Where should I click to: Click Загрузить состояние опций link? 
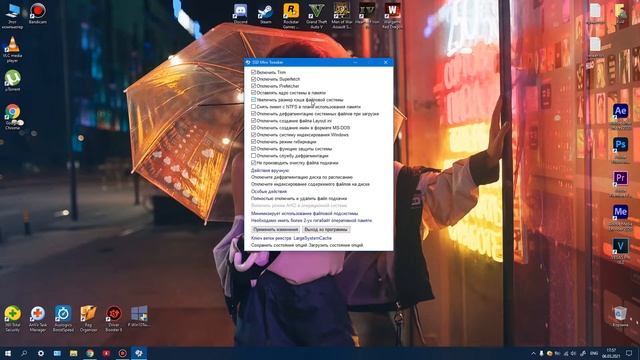336,245
